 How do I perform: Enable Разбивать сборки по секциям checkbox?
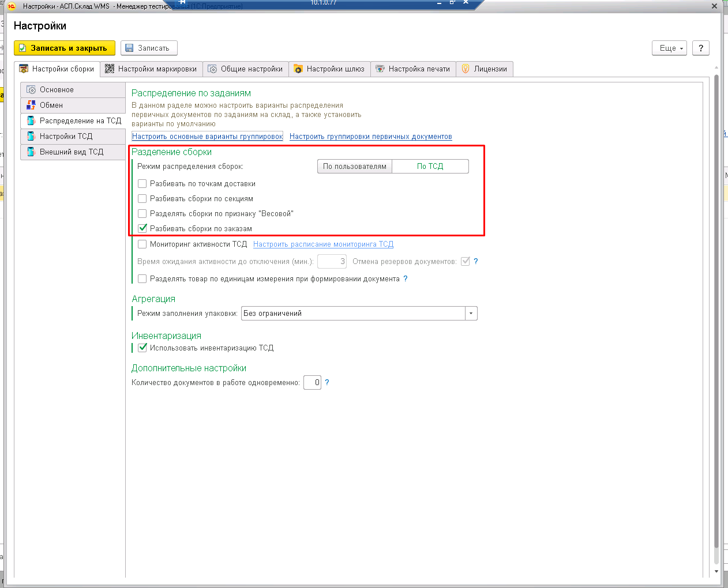142,199
